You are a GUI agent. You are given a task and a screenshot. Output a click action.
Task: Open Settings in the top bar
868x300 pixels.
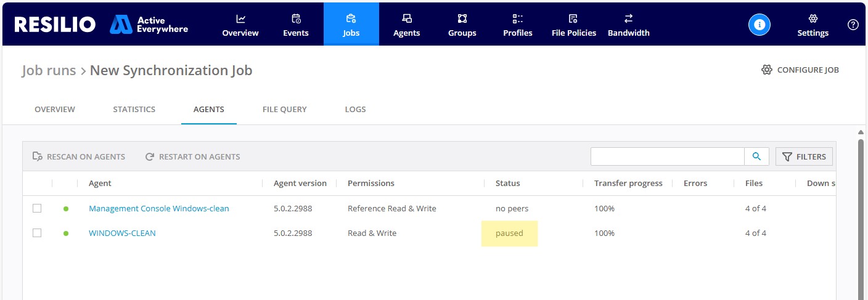(x=813, y=25)
